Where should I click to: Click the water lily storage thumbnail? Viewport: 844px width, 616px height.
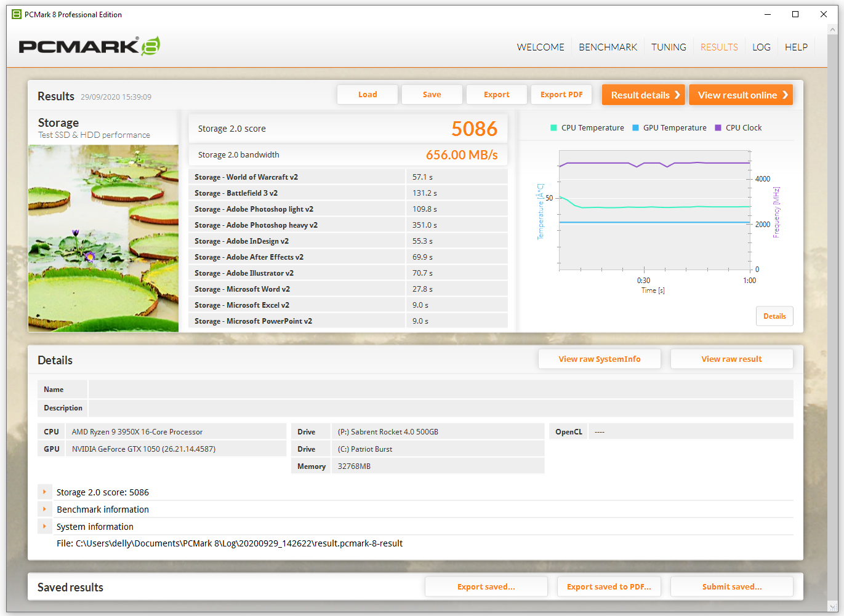coord(103,239)
